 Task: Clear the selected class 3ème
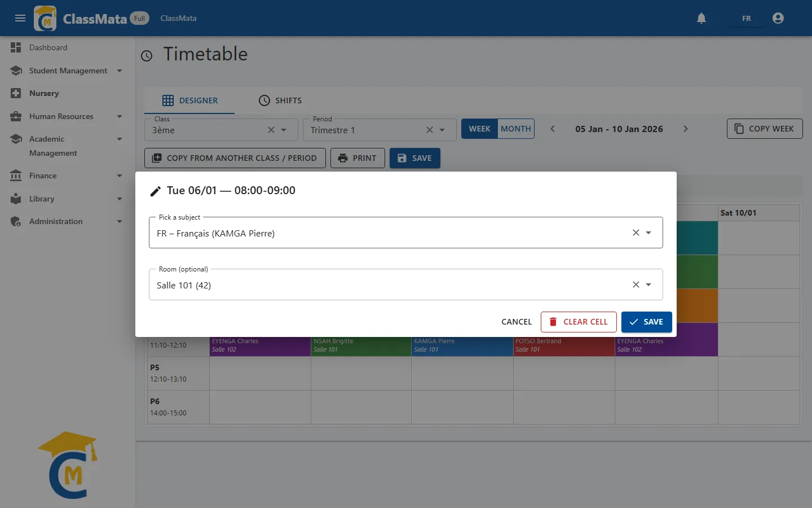pyautogui.click(x=271, y=130)
